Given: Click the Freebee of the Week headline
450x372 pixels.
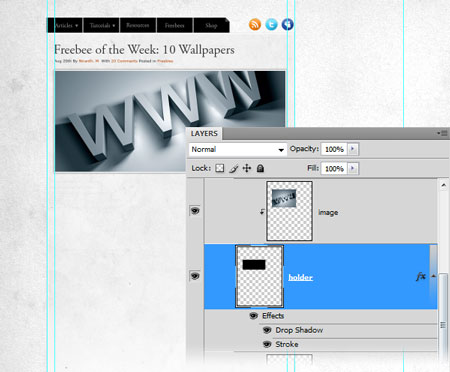Looking at the screenshot, I should (144, 50).
